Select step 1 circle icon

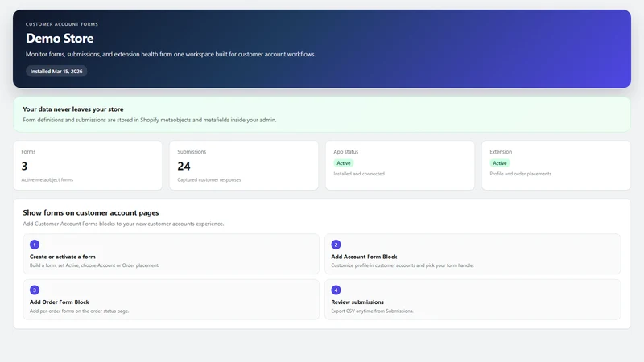click(x=35, y=245)
